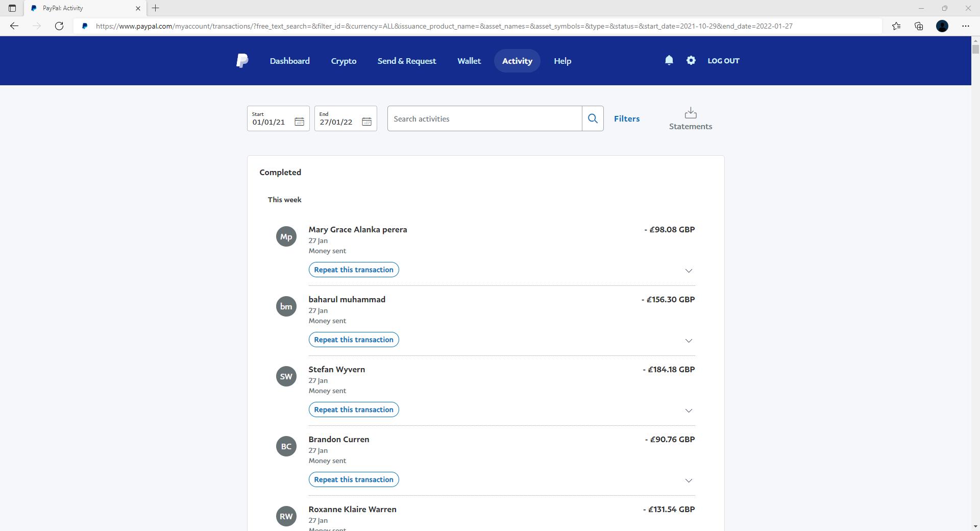Click the LOG OUT link
Screen dimensions: 980x531
coord(723,61)
